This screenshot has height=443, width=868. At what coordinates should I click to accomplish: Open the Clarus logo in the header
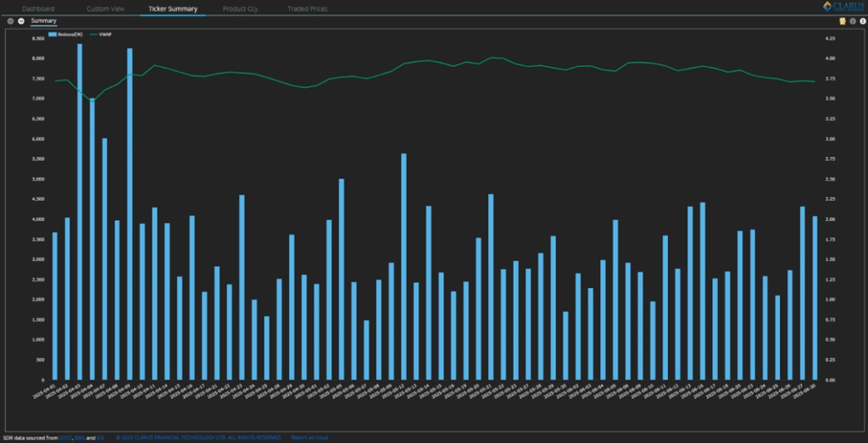point(843,8)
